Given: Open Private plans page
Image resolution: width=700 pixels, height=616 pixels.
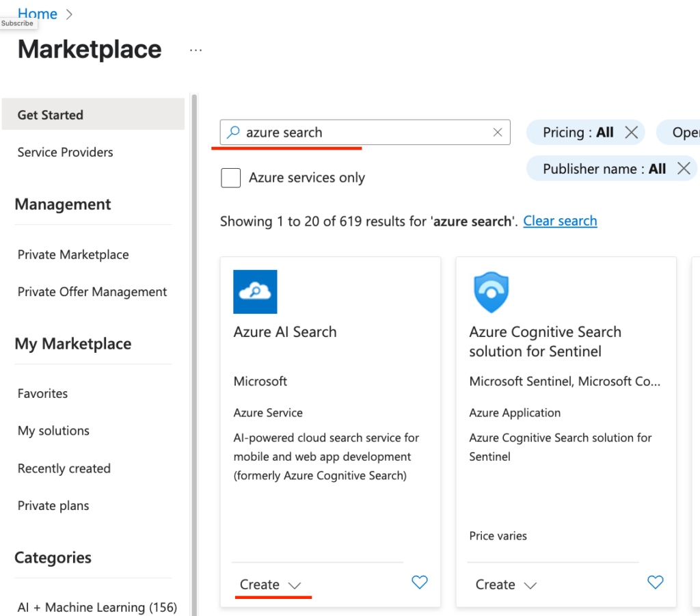Looking at the screenshot, I should point(53,506).
